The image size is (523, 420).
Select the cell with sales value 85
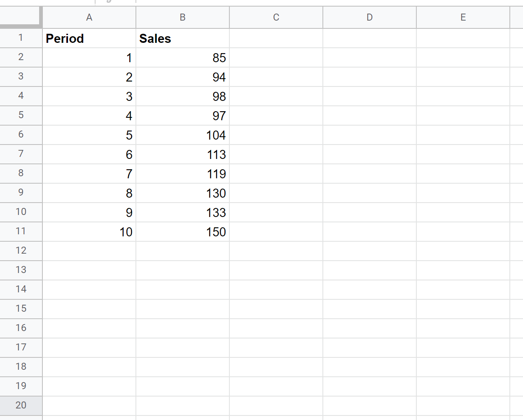click(x=182, y=58)
